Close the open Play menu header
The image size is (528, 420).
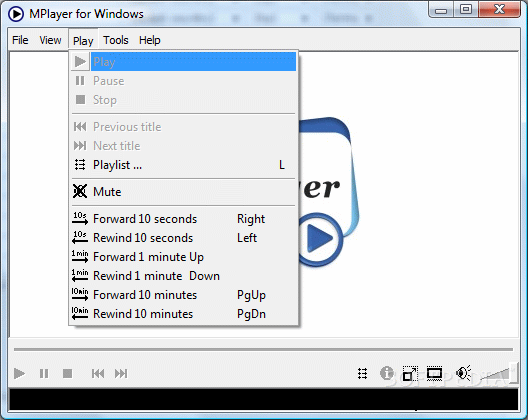coord(83,40)
